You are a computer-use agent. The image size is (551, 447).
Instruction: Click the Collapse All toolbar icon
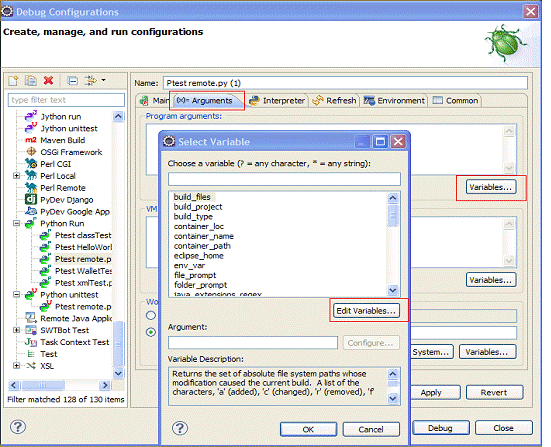tap(72, 81)
